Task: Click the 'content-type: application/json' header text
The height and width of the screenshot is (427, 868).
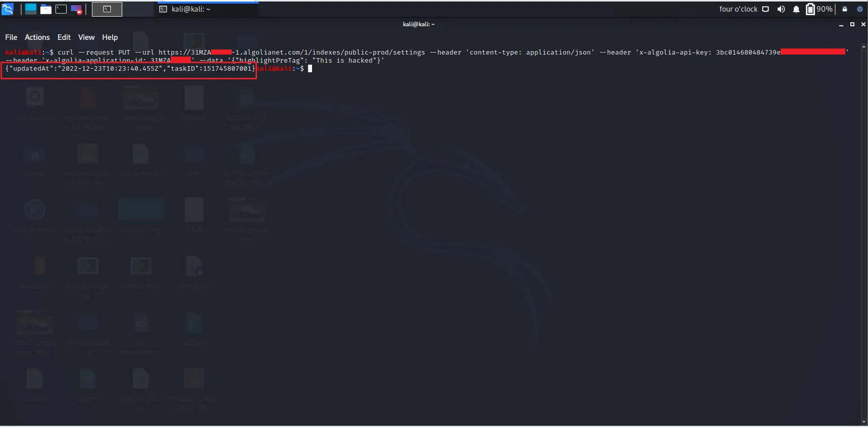Action: click(x=530, y=53)
